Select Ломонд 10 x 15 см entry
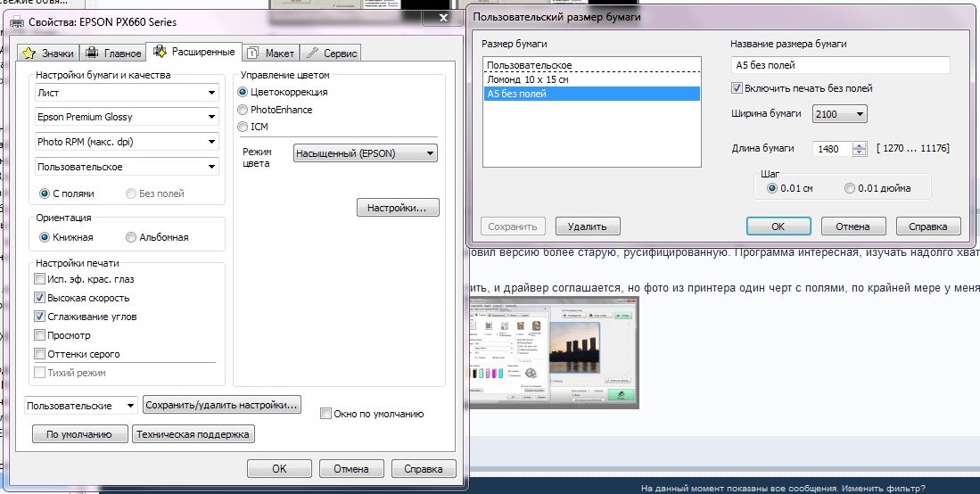 coord(592,79)
